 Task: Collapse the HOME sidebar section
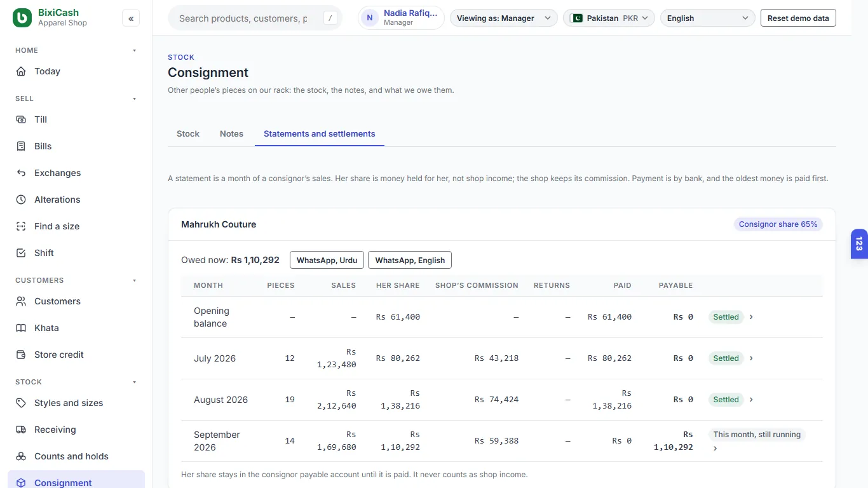pyautogui.click(x=134, y=50)
